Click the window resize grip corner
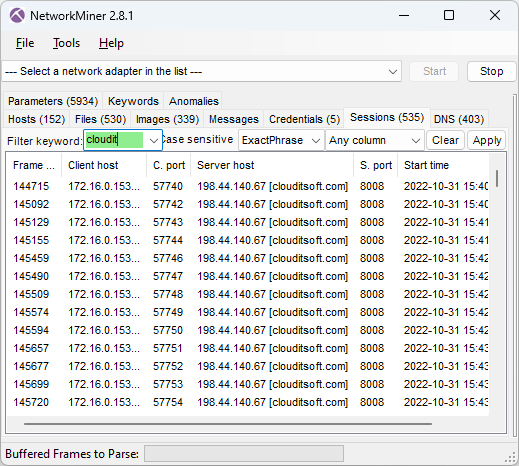The image size is (519, 466). pyautogui.click(x=510, y=457)
